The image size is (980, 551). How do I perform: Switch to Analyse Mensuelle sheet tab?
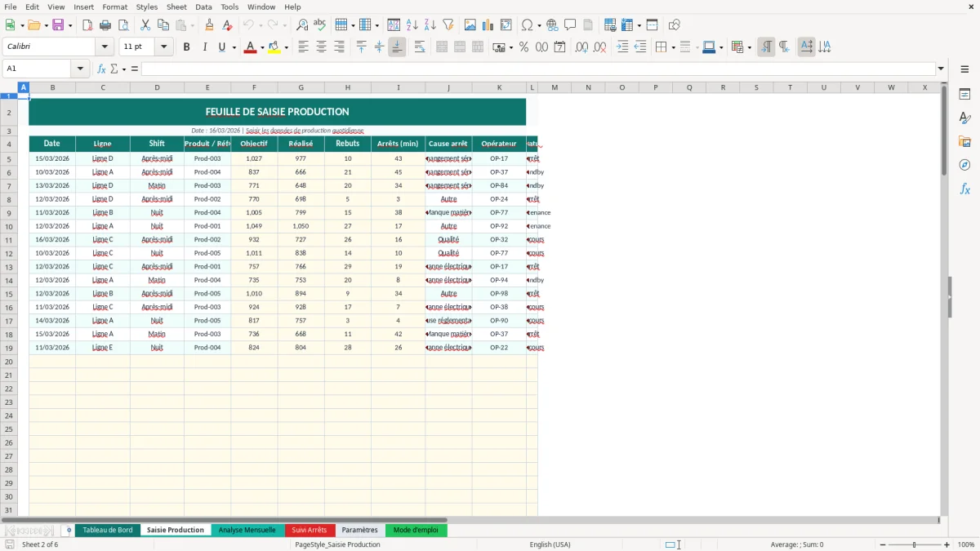point(247,530)
